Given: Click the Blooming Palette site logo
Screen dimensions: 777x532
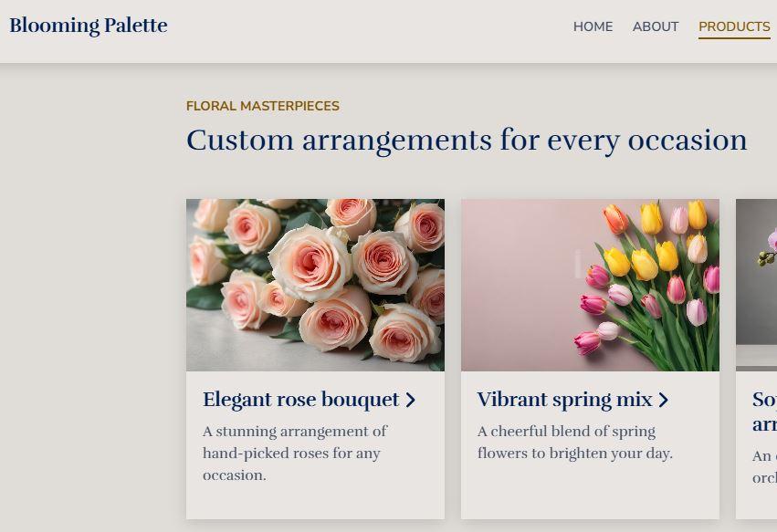Looking at the screenshot, I should [x=89, y=26].
